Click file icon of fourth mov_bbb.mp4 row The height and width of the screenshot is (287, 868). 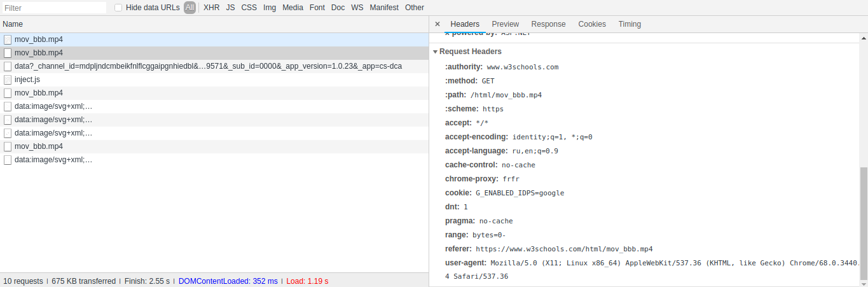point(8,146)
